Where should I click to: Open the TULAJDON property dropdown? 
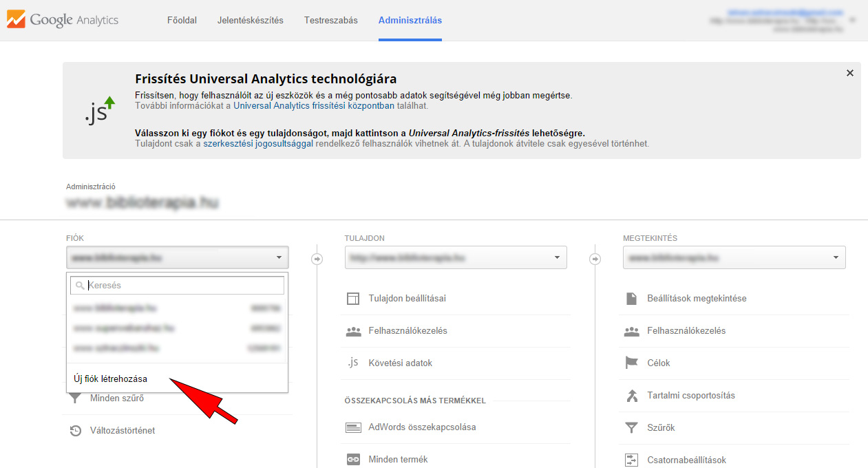click(456, 258)
